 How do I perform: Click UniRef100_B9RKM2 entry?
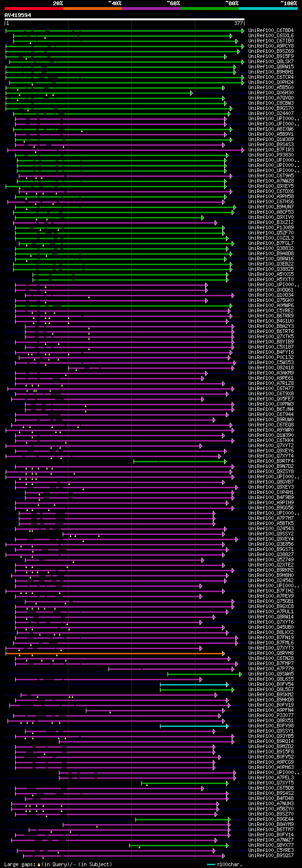pyautogui.click(x=271, y=570)
